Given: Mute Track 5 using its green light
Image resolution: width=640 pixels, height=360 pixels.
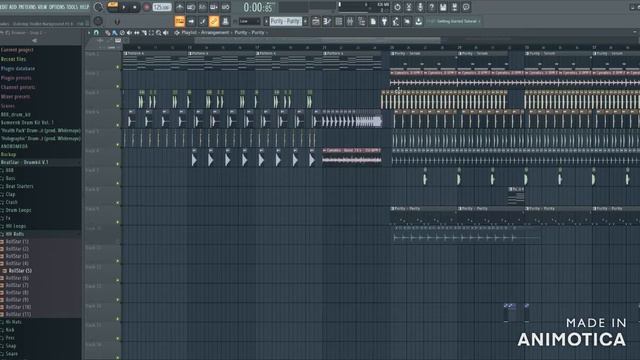Looking at the screenshot, I should 118,144.
